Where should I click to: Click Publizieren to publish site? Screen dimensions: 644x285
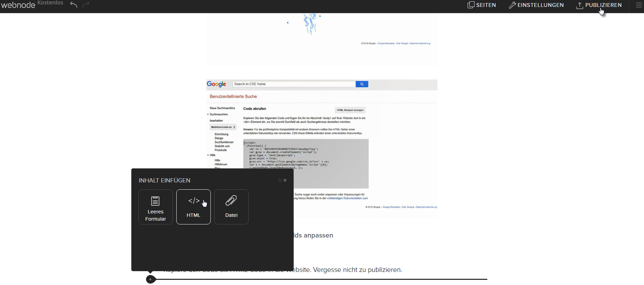coord(599,5)
